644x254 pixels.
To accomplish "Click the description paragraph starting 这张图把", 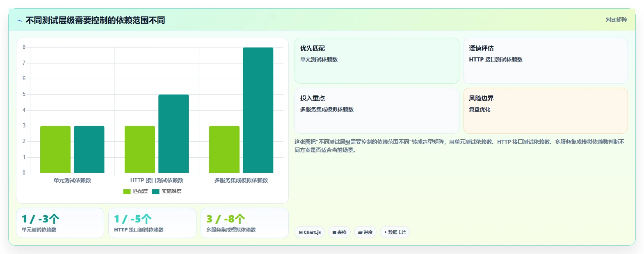I will click(459, 146).
